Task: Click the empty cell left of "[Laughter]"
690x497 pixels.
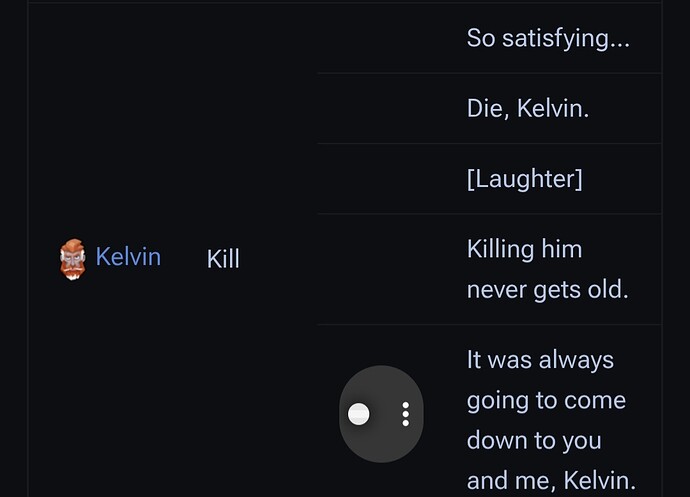Action: pyautogui.click(x=389, y=179)
